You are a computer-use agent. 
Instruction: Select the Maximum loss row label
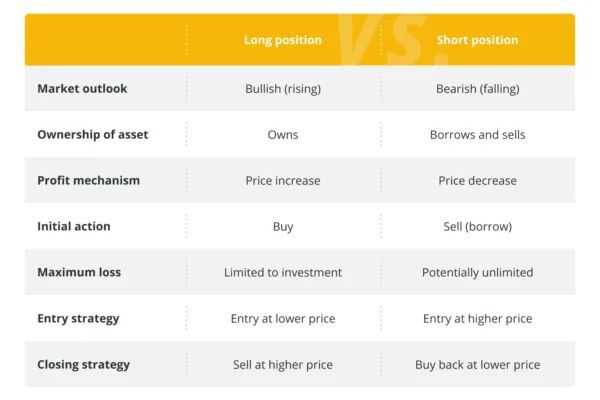pyautogui.click(x=79, y=272)
